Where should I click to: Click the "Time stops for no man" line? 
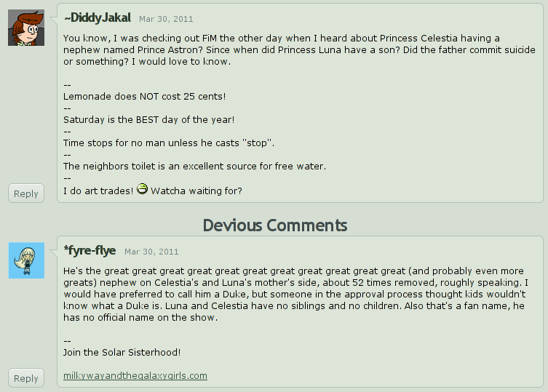click(169, 142)
